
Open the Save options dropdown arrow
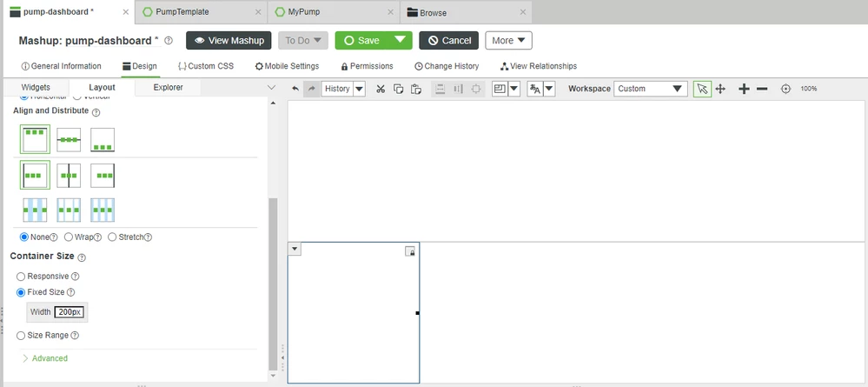(x=400, y=40)
